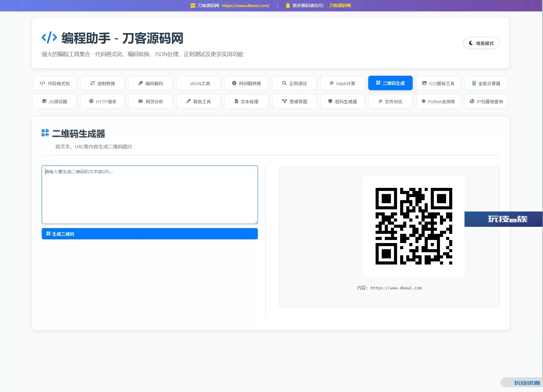Open the 全能计算器 tab

[486, 83]
